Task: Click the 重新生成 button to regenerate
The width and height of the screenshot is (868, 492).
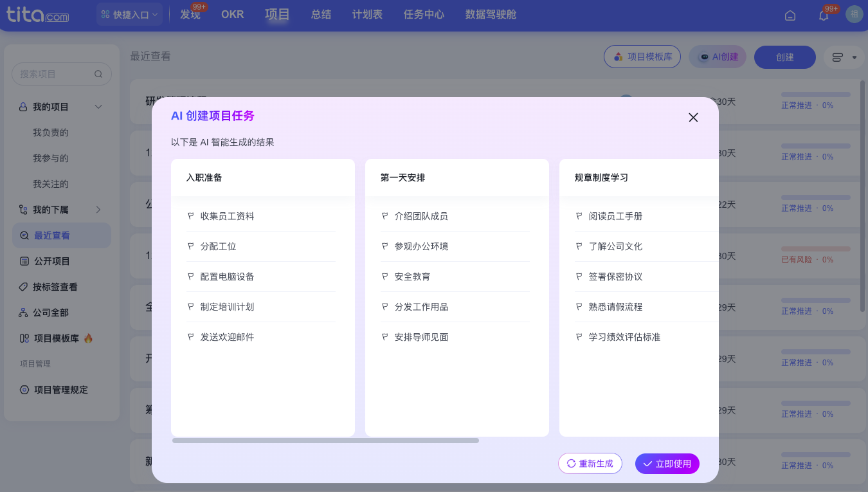Action: [590, 463]
